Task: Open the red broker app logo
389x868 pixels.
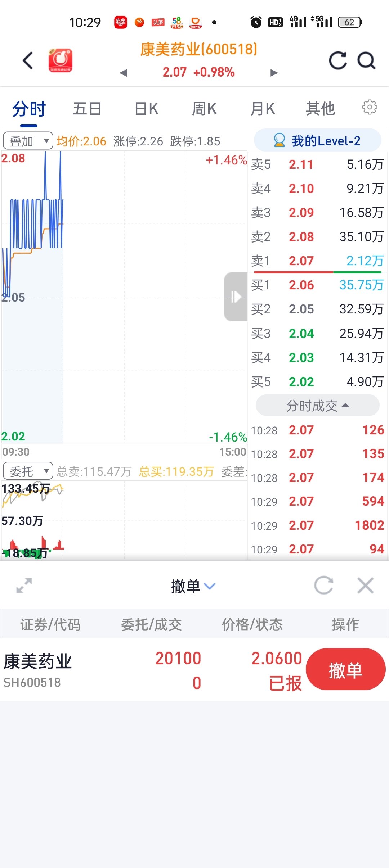Action: pyautogui.click(x=61, y=60)
